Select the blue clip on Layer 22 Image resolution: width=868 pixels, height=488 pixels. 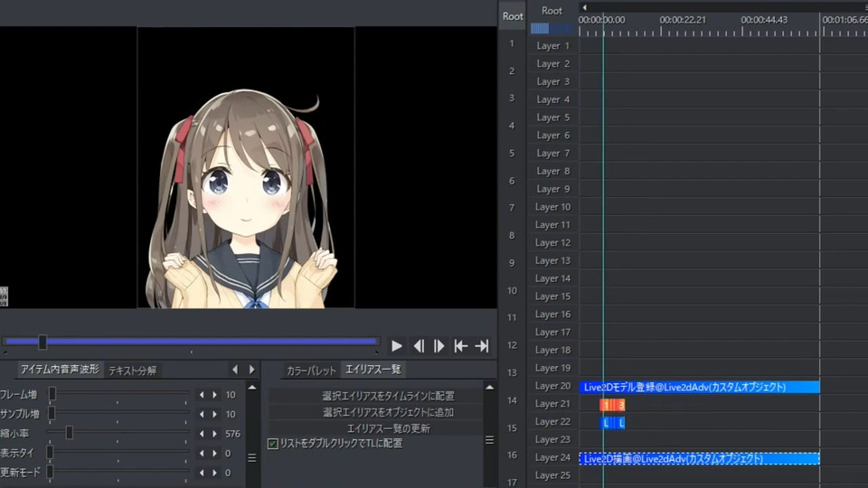[612, 423]
